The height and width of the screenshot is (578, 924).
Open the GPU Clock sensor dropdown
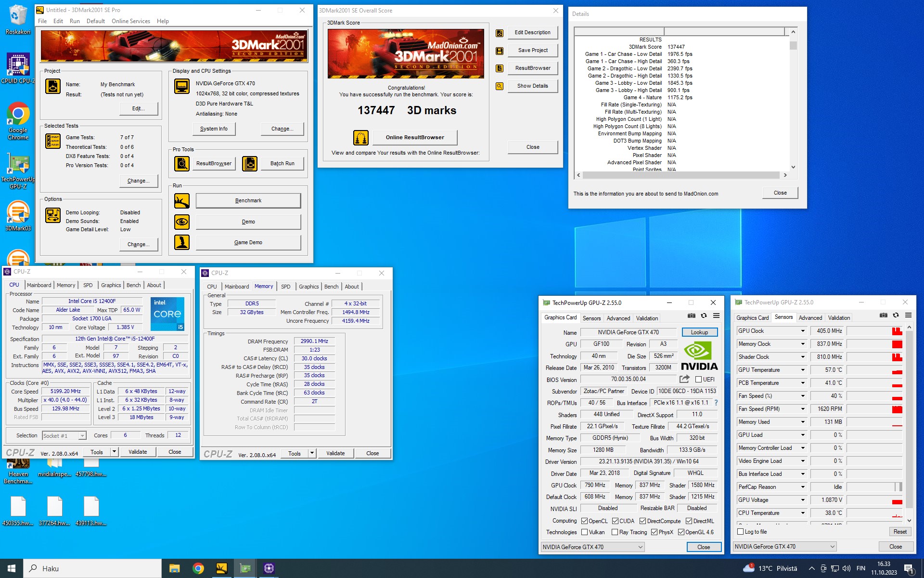coord(803,331)
